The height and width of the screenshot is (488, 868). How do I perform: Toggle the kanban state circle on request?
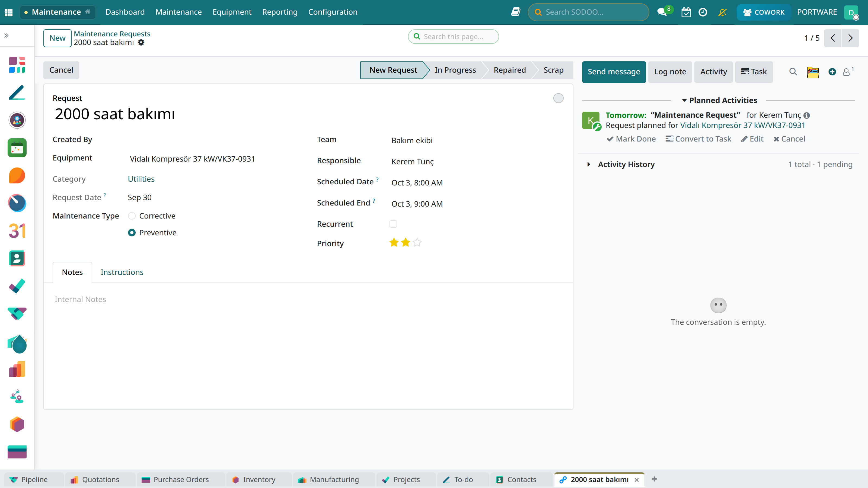click(x=558, y=98)
